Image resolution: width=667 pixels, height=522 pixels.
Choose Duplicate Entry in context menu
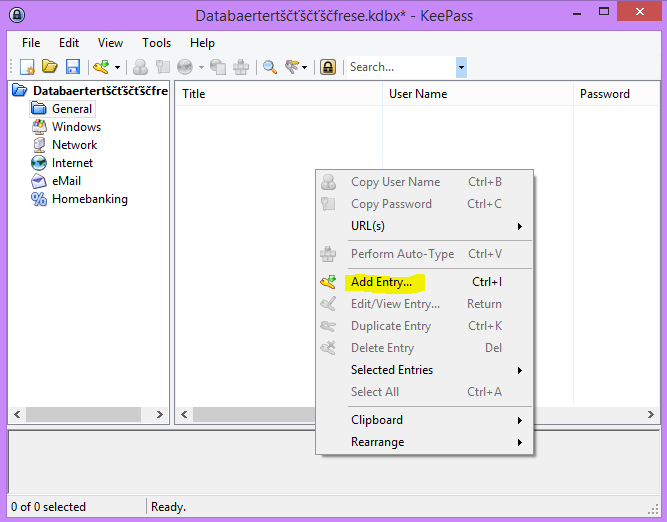(425, 326)
